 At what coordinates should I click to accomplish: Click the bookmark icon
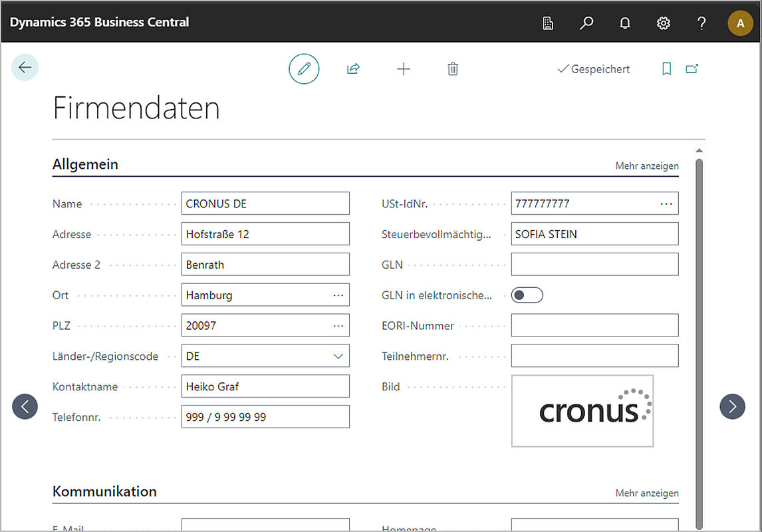(667, 69)
